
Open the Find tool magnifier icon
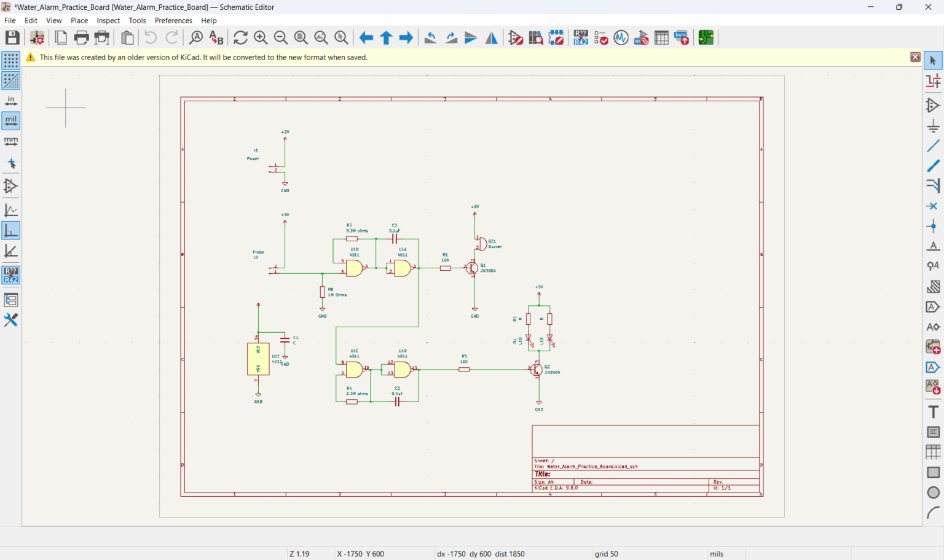195,37
